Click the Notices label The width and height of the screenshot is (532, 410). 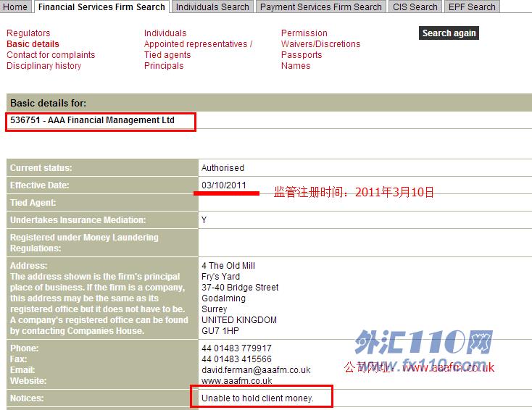27,398
